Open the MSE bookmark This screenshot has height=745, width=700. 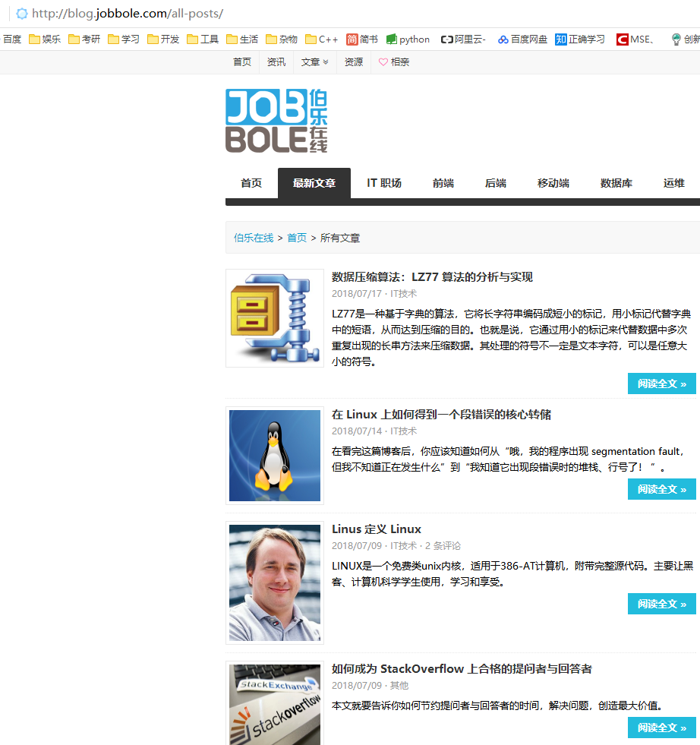click(x=635, y=39)
